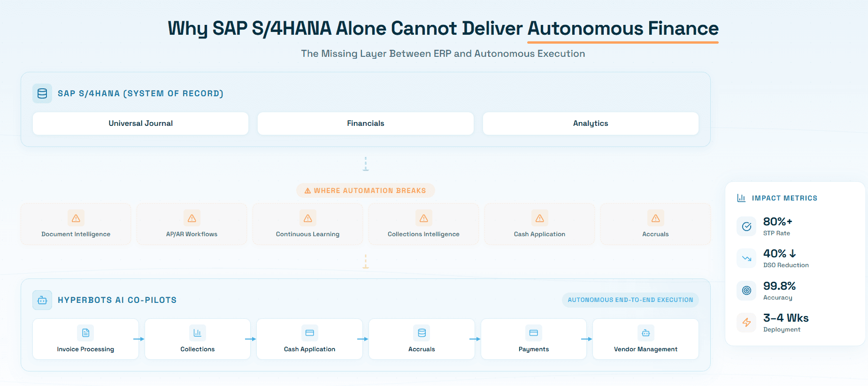The width and height of the screenshot is (868, 386).
Task: Select the Financials card
Action: pos(366,124)
